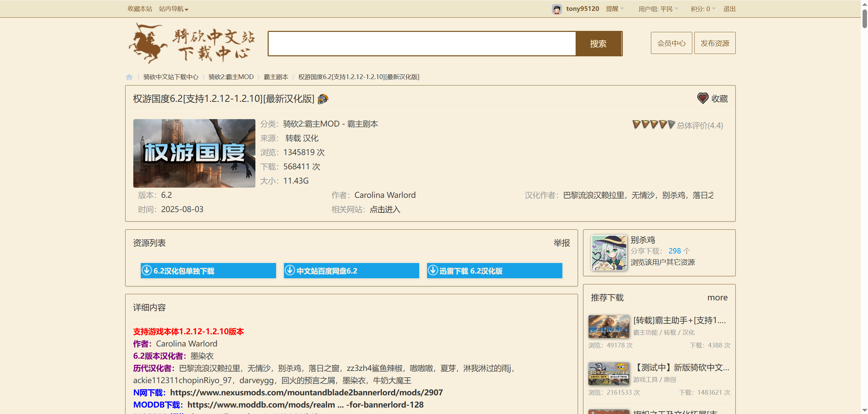
Task: Go to 骑砍2:霸主MOD breadcrumb
Action: (x=231, y=77)
